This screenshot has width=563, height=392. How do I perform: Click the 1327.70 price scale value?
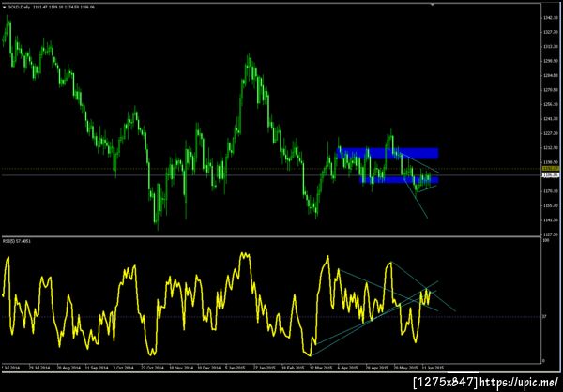point(551,32)
